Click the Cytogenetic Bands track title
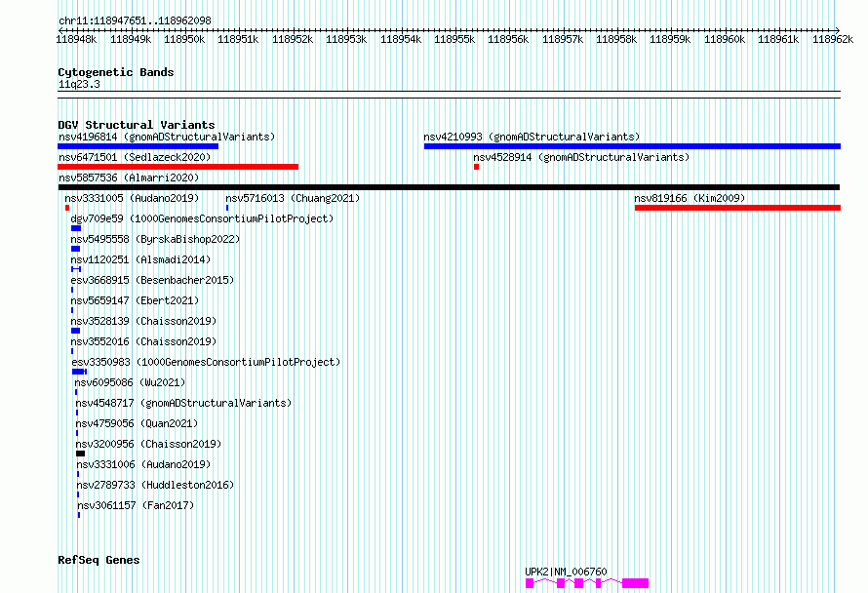Screen dimensions: 868x593 [x=116, y=72]
